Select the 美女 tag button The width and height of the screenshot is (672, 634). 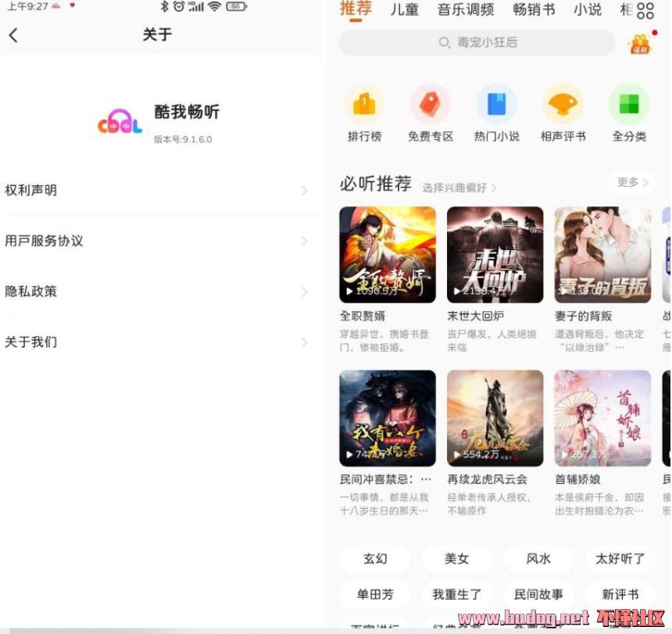tap(457, 558)
